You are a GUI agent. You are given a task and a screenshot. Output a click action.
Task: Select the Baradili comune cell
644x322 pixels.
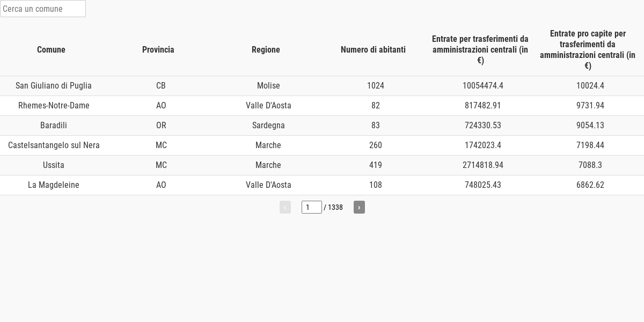54,126
